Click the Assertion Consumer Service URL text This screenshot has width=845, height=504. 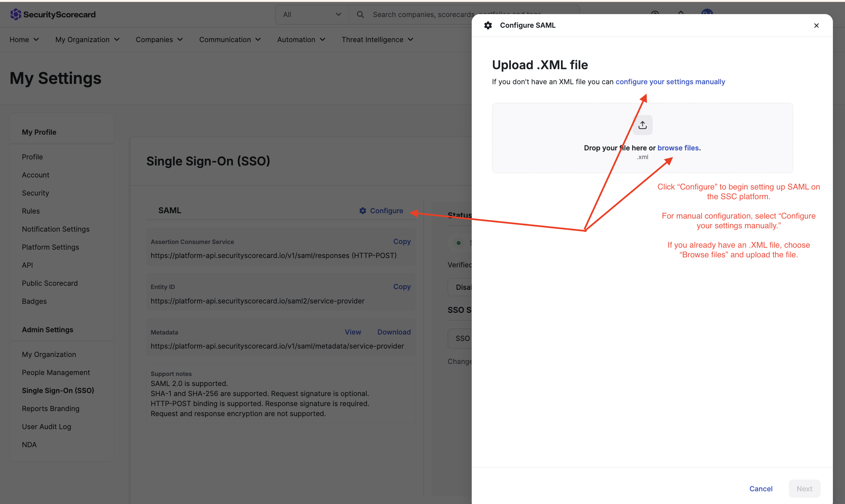click(274, 255)
